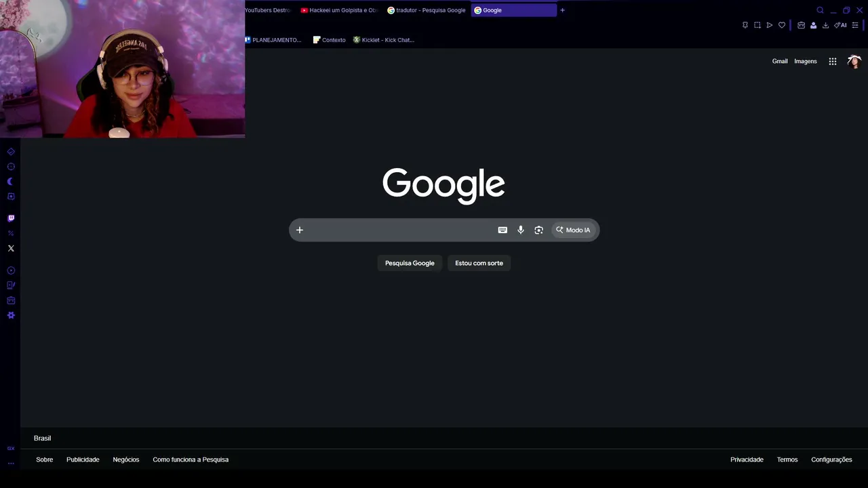This screenshot has width=868, height=488.
Task: Switch to the Hackeei um Golpista tab
Action: tap(339, 10)
